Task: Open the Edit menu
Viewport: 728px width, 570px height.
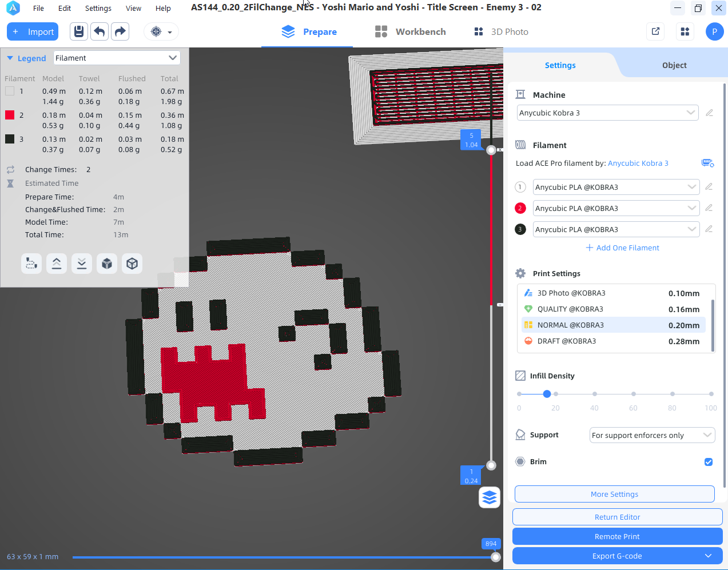Action: click(x=65, y=8)
